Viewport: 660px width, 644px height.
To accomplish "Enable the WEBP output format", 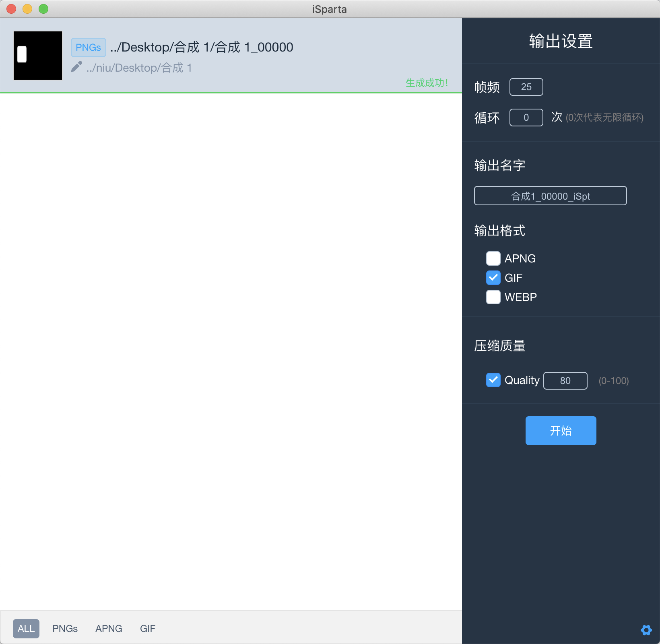I will point(493,297).
